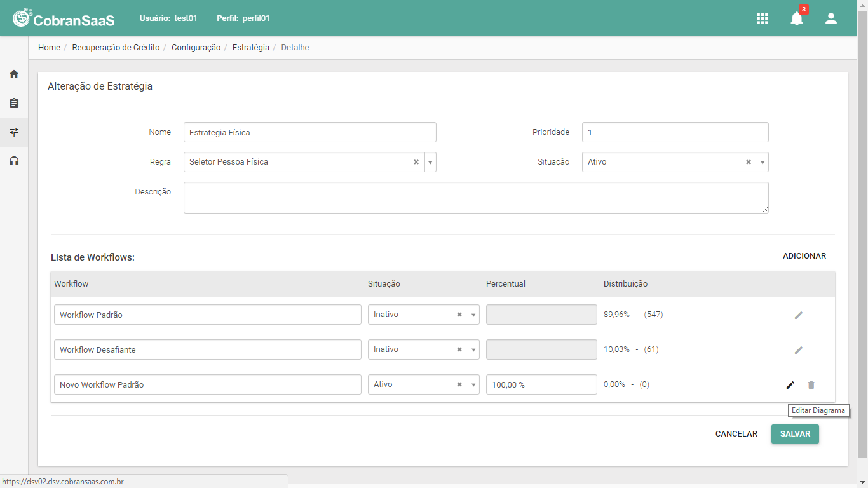The width and height of the screenshot is (868, 488).
Task: Select the headset support icon in the sidebar
Action: [14, 161]
